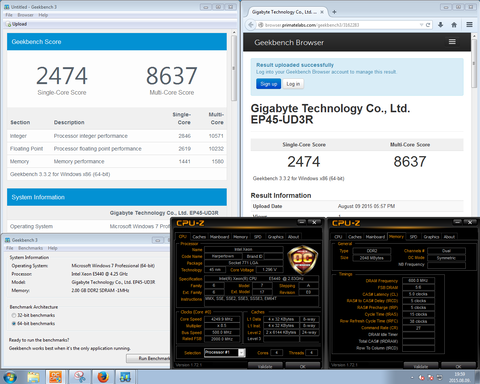Go back using Firefox back arrow
480x384 pixels.
(x=251, y=25)
